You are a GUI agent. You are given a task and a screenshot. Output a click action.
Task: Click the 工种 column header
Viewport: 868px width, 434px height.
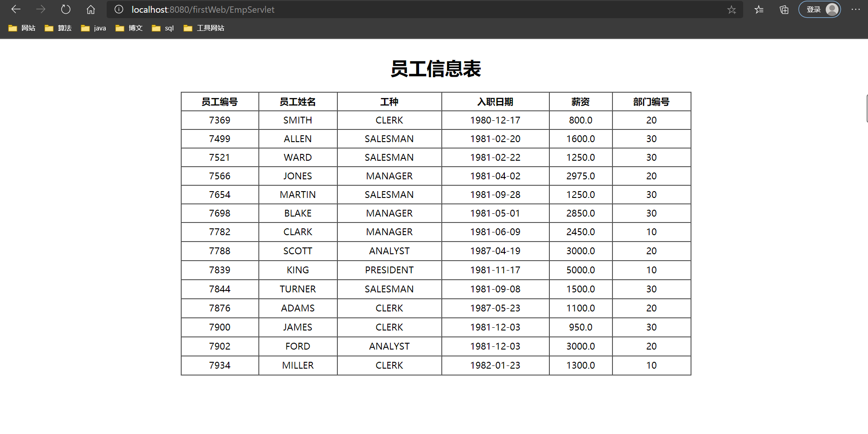pos(390,102)
